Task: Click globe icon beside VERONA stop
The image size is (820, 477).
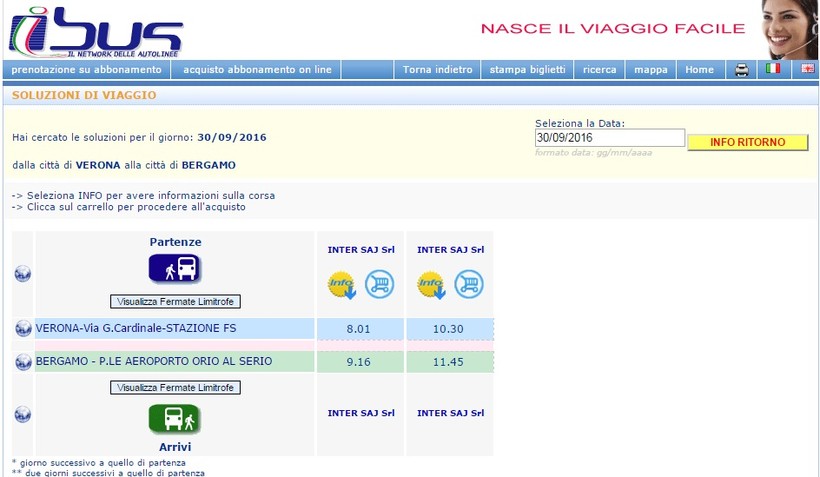Action: coord(23,329)
